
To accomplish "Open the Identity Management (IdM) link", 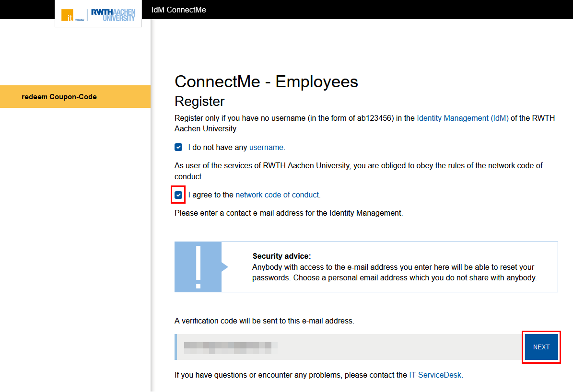I will point(462,118).
